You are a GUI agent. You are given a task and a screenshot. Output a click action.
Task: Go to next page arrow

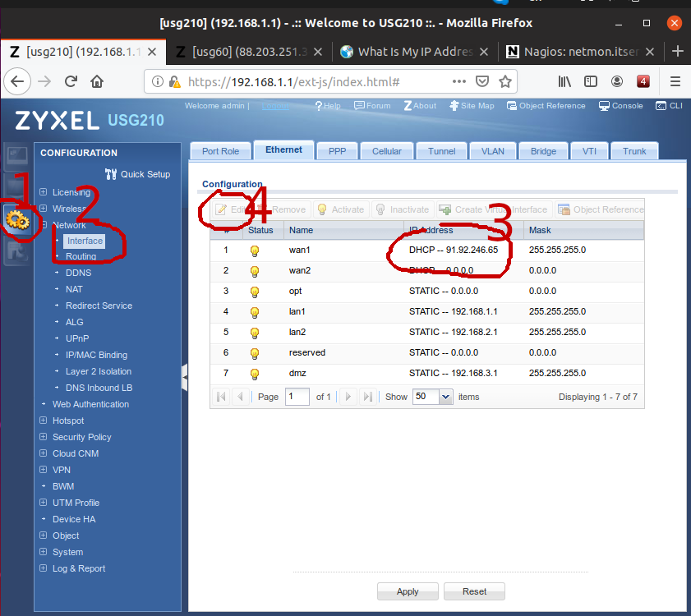pyautogui.click(x=348, y=397)
